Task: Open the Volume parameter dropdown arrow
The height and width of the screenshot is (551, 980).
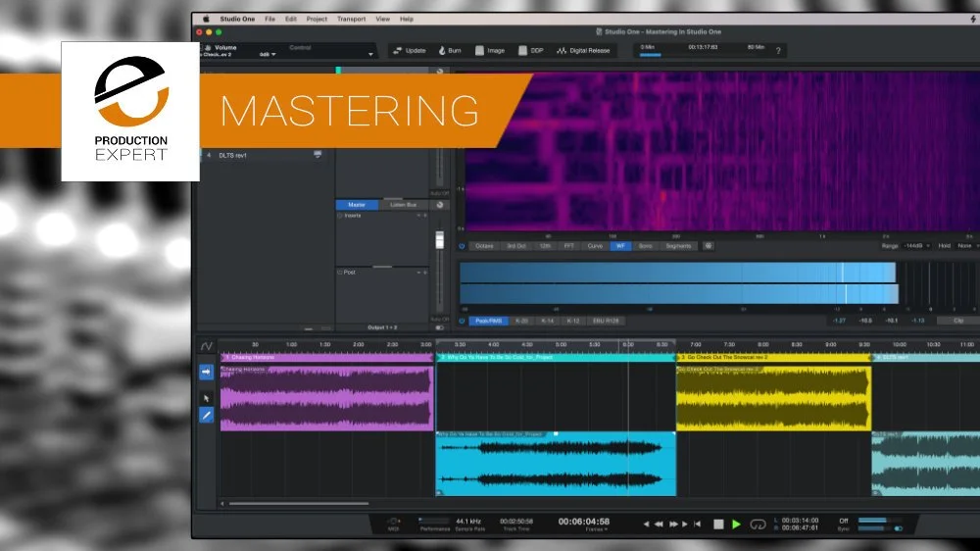Action: 370,54
